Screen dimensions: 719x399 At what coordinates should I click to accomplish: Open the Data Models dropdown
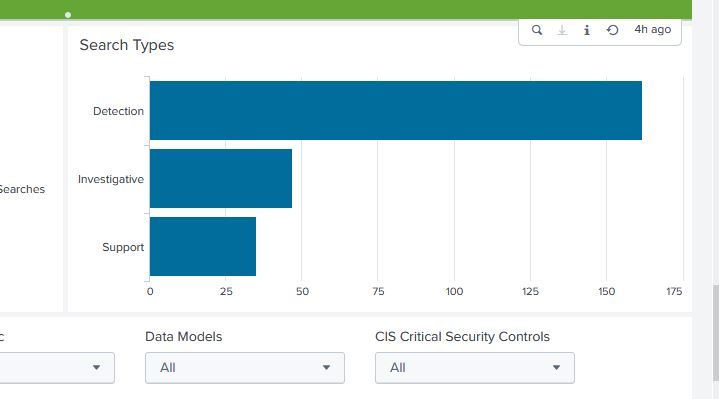pos(245,368)
